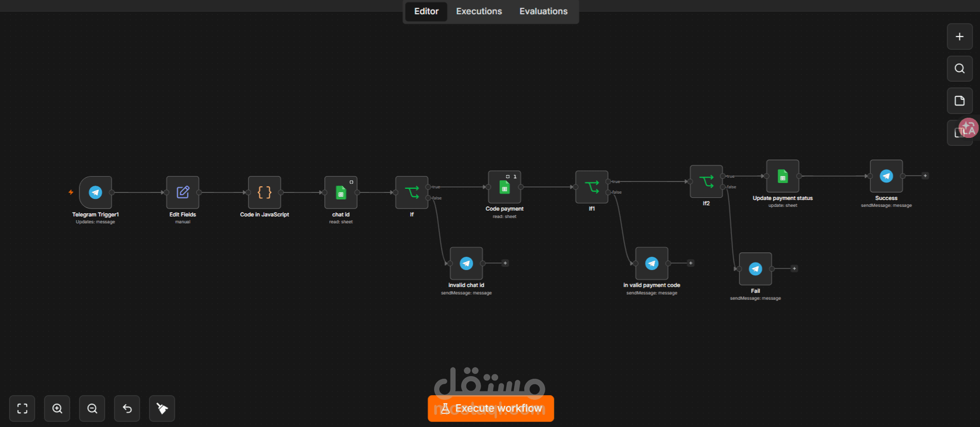Click the "Code payment" label text
The image size is (980, 427).
tap(505, 209)
